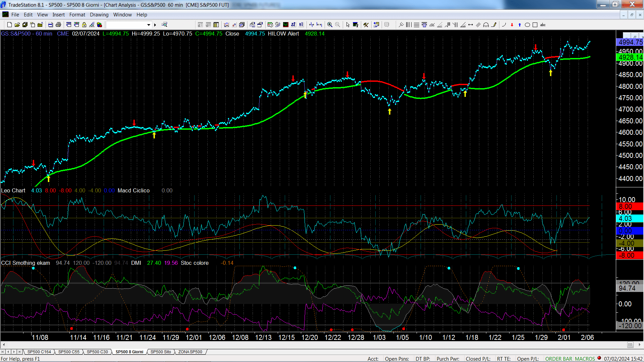Click the hammer tools icon
Viewport: 644px width, 362px height.
[366, 25]
